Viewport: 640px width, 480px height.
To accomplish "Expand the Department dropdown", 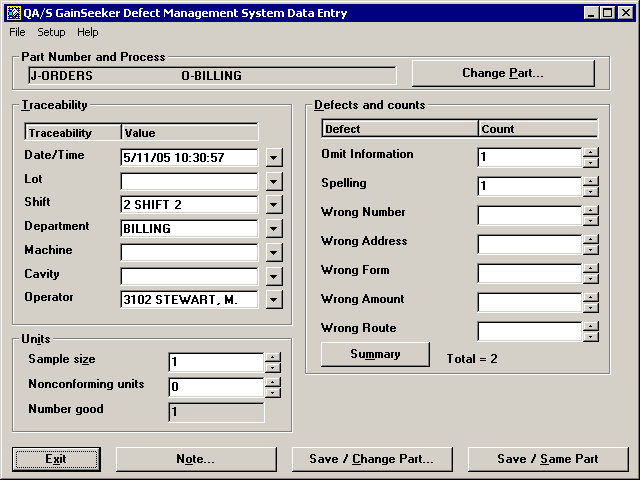I will coord(275,228).
